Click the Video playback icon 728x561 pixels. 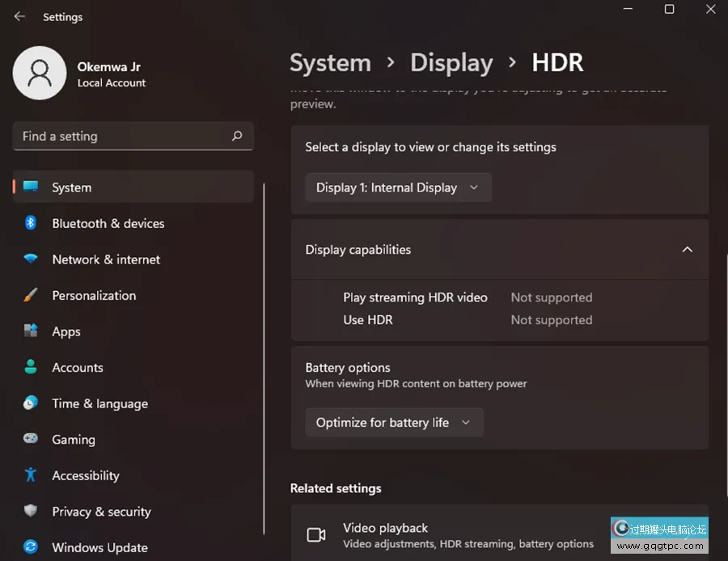pos(316,534)
